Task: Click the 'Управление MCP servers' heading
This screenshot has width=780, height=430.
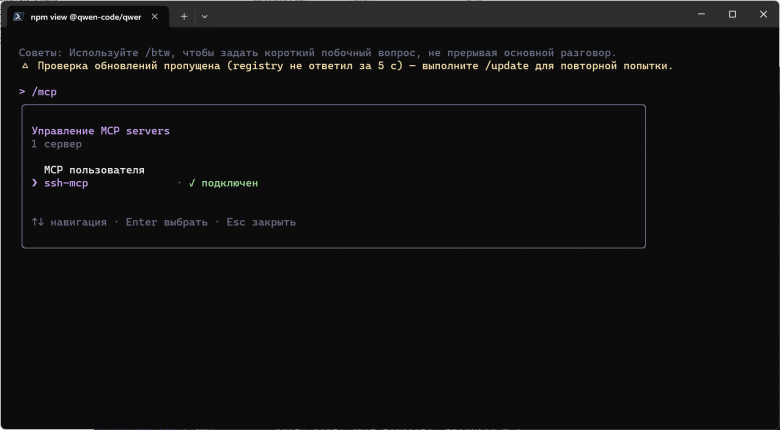Action: point(100,131)
